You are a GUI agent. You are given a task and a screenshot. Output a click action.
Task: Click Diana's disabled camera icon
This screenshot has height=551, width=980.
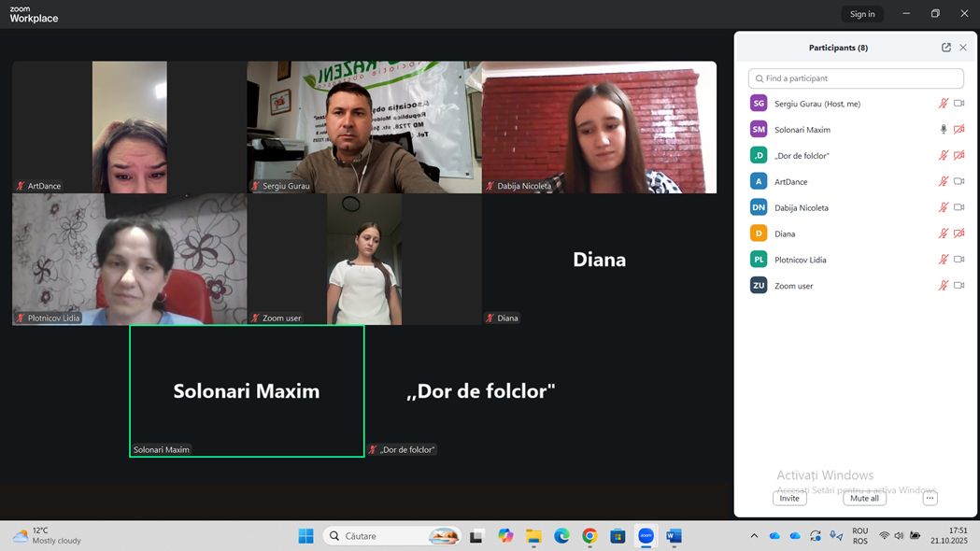pos(959,234)
